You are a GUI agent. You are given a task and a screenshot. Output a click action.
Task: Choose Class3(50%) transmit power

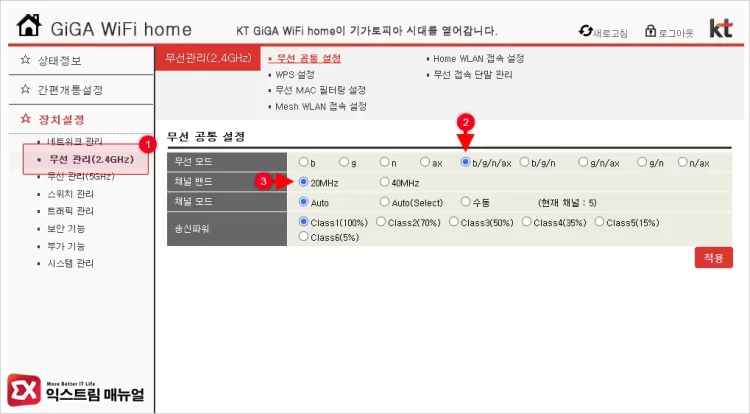(x=453, y=222)
